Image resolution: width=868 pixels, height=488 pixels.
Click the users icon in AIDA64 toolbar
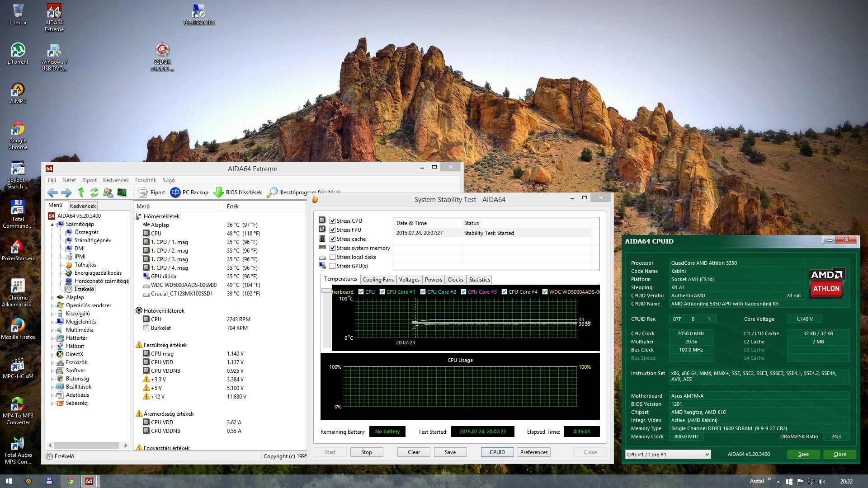(108, 192)
